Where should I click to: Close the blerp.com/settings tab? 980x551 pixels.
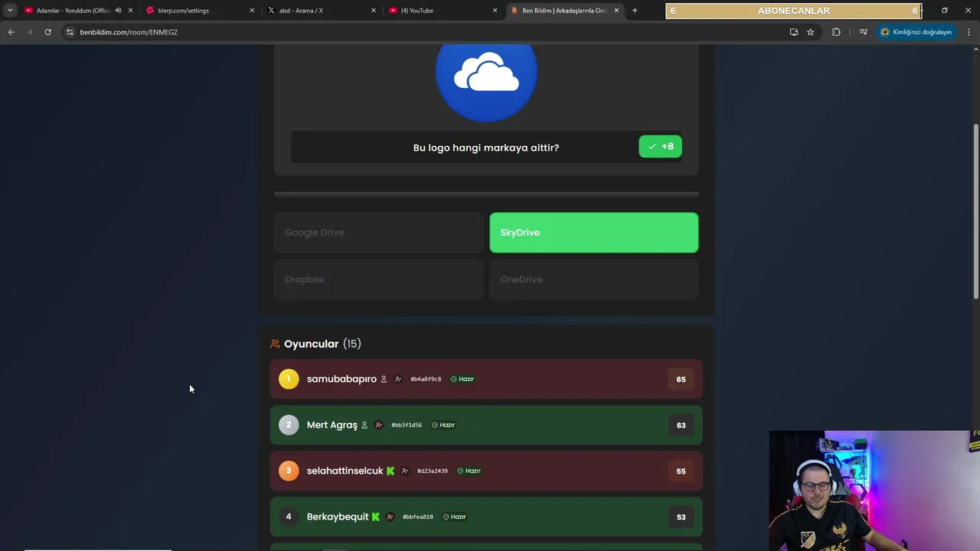pos(252,11)
